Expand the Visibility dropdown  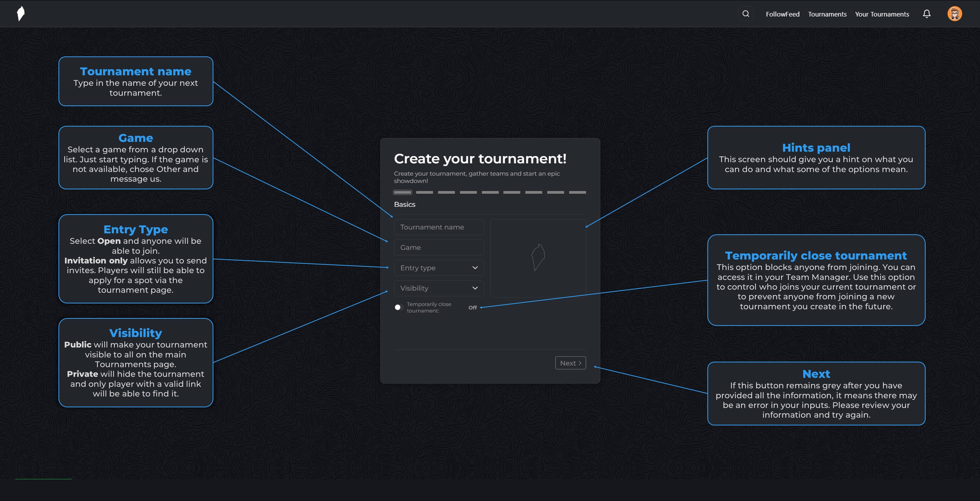click(438, 288)
